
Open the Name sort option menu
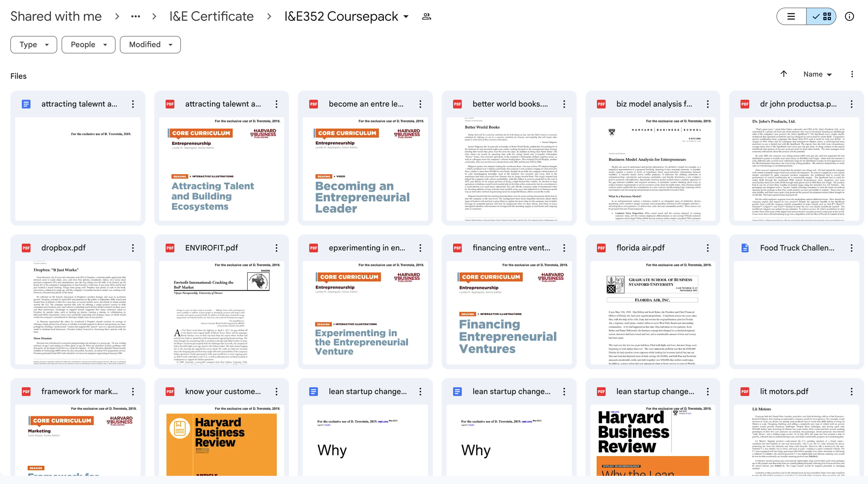click(x=817, y=74)
